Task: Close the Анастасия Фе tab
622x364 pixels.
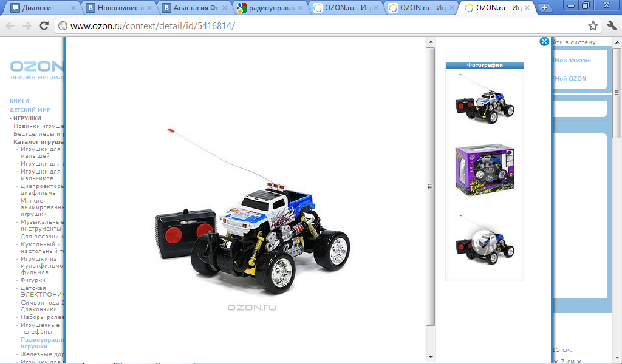Action: pyautogui.click(x=225, y=8)
